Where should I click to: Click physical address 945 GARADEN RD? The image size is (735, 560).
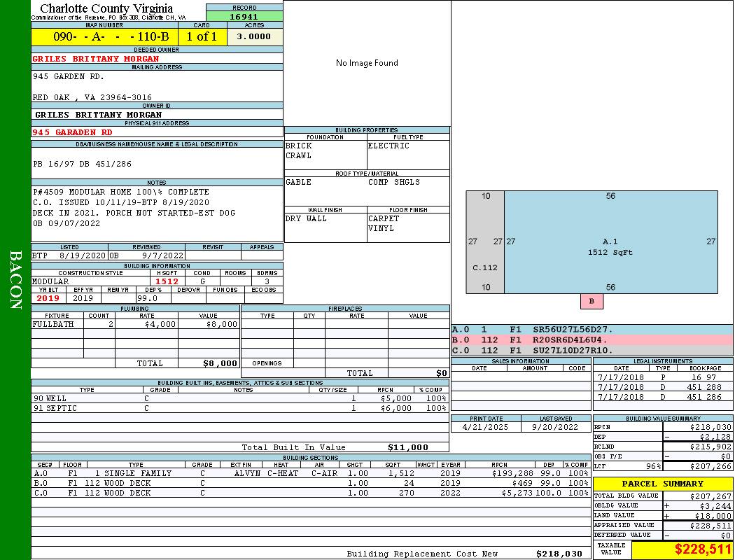(72, 132)
